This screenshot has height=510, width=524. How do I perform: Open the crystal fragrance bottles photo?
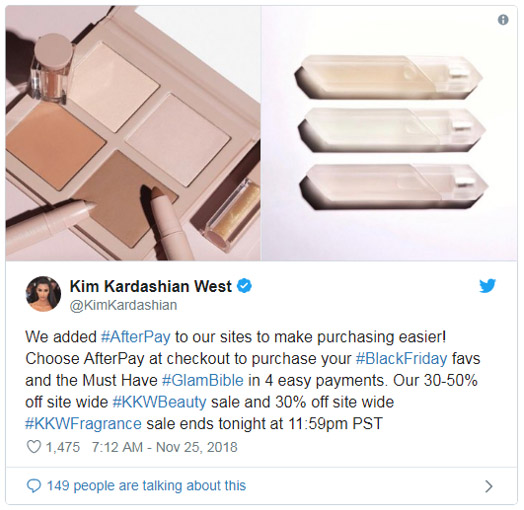pyautogui.click(x=389, y=133)
